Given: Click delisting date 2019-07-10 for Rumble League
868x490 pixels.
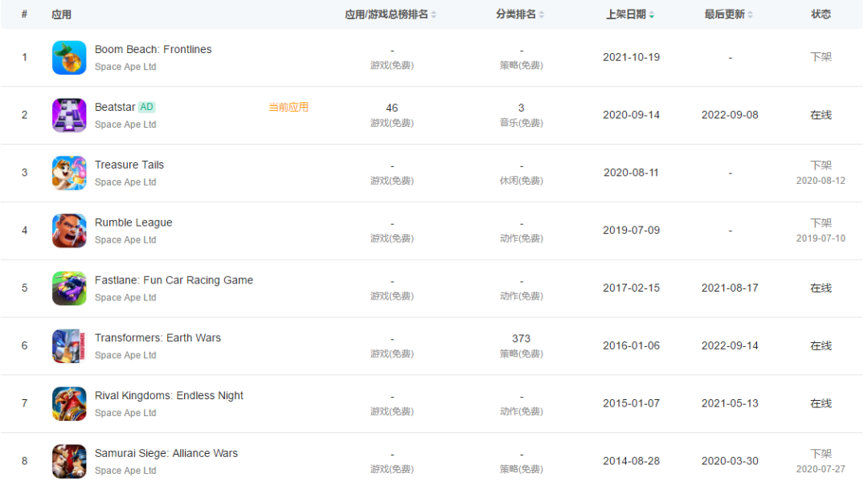Looking at the screenshot, I should tap(821, 239).
